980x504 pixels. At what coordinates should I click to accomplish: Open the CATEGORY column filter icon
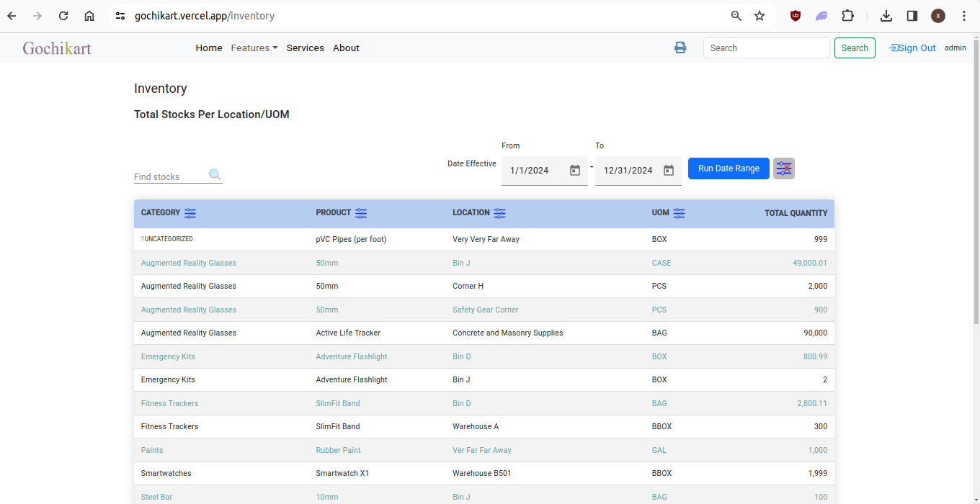[190, 213]
